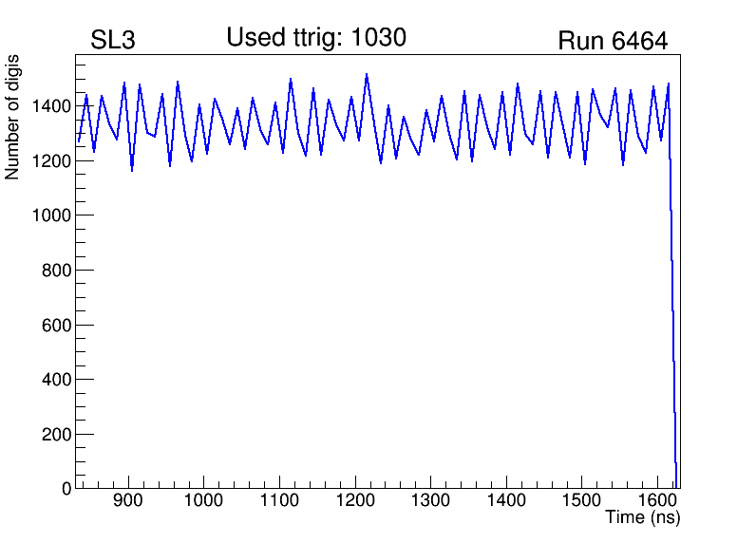Select the 'Number of digis' y-axis title

(13, 116)
